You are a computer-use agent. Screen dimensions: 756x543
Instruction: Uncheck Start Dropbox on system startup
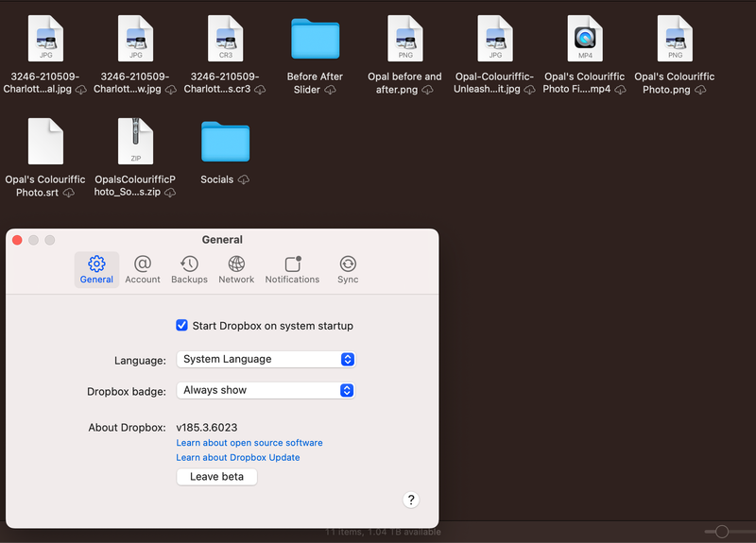pyautogui.click(x=181, y=325)
